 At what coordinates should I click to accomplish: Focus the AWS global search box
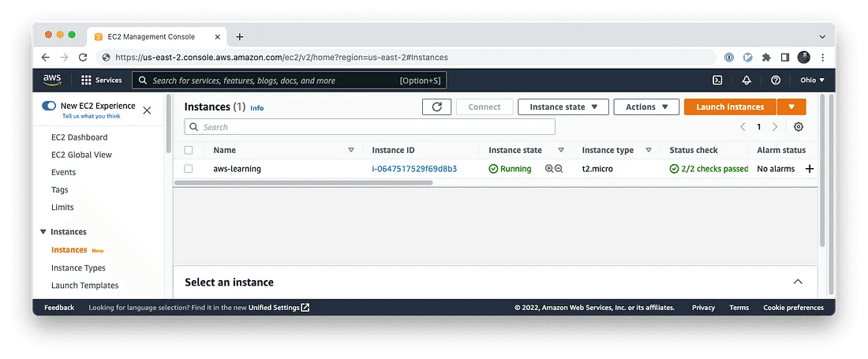click(x=289, y=80)
